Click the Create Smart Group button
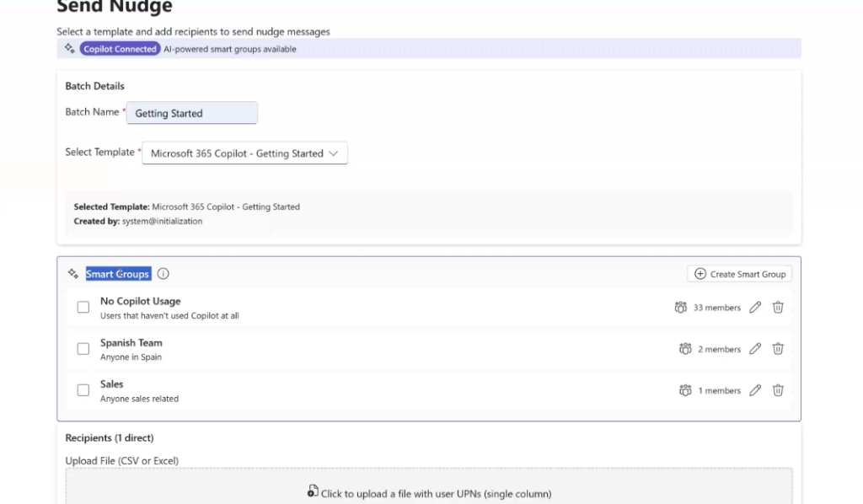Image resolution: width=863 pixels, height=504 pixels. click(x=739, y=274)
